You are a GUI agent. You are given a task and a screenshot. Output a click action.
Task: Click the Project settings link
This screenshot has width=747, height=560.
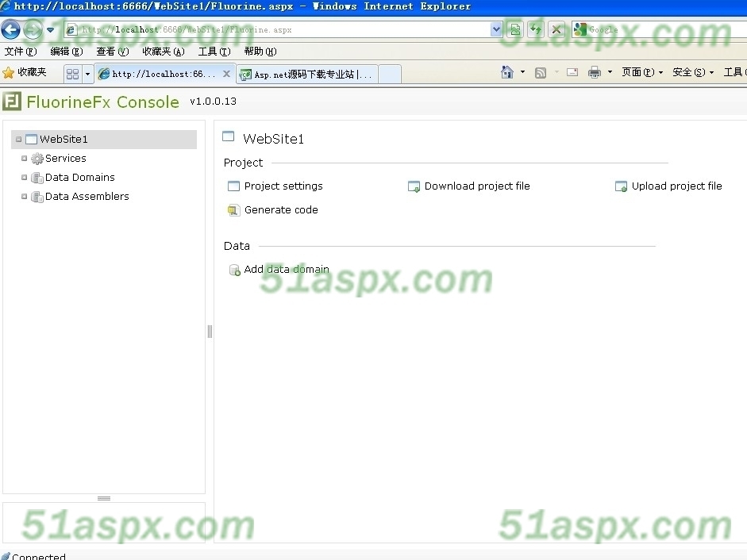pyautogui.click(x=283, y=186)
